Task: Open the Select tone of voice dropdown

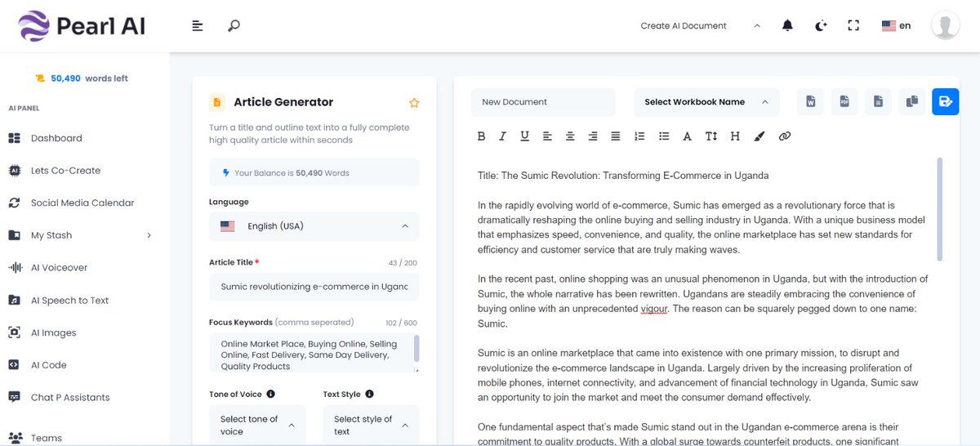Action: pos(257,425)
